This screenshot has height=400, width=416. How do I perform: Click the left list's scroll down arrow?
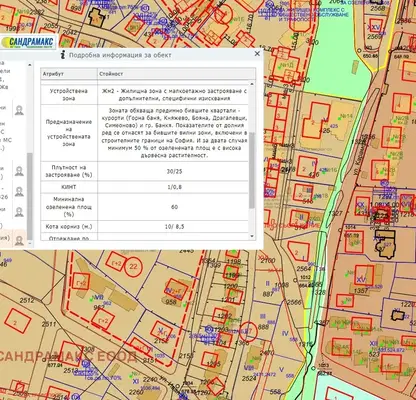(30, 243)
